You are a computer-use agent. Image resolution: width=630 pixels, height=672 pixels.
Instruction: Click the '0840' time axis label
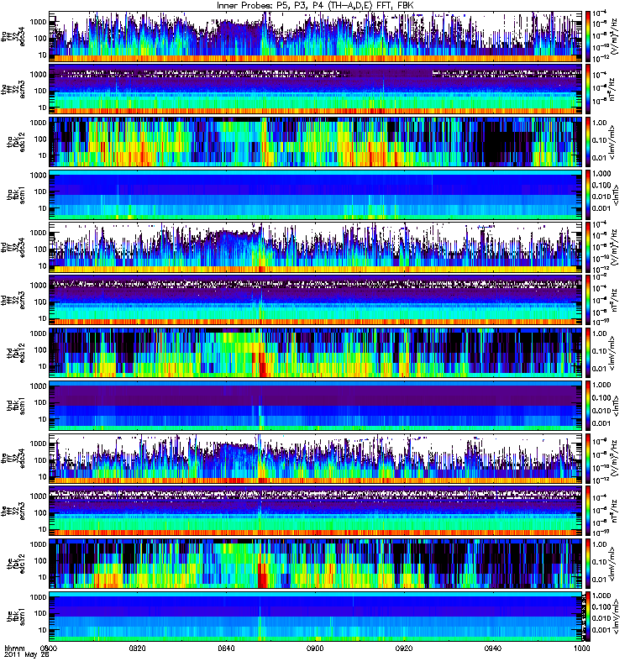[226, 648]
